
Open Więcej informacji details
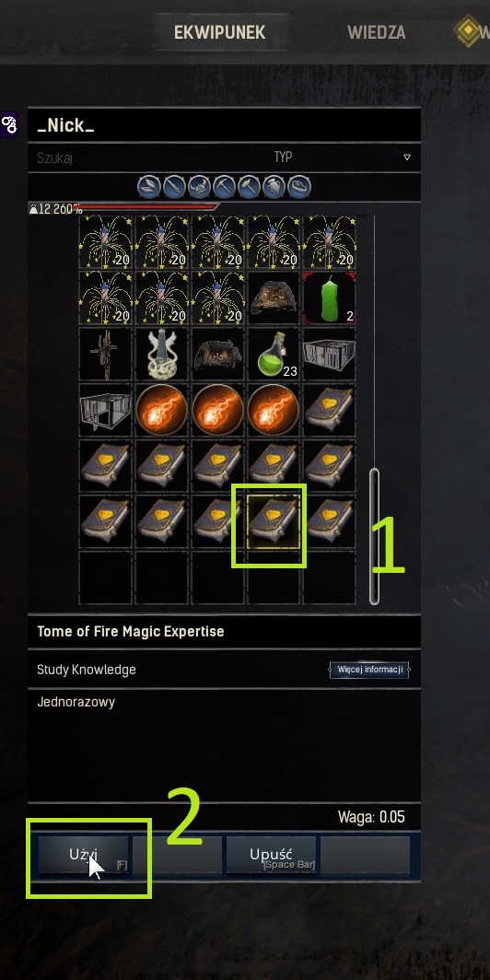point(368,670)
